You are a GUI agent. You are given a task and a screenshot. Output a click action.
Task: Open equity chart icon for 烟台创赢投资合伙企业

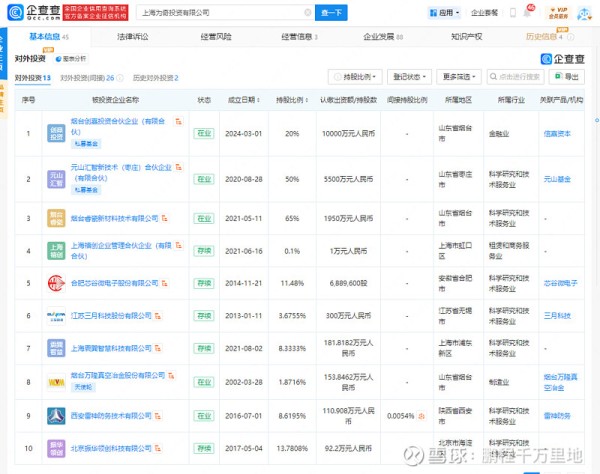178,122
